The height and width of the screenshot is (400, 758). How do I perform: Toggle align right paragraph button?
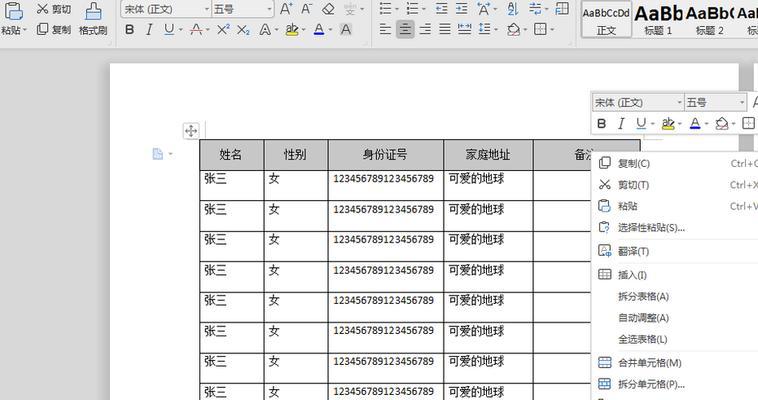coord(425,30)
